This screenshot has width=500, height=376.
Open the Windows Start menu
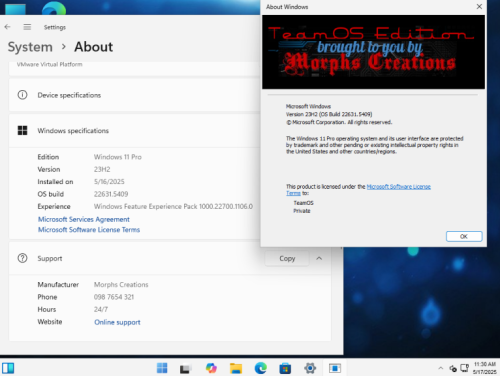point(162,368)
